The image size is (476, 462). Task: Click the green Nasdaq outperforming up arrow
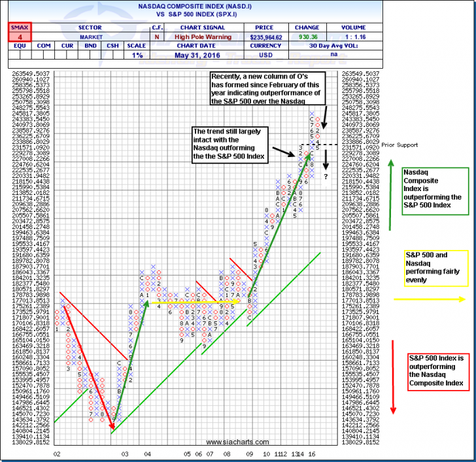click(x=392, y=194)
